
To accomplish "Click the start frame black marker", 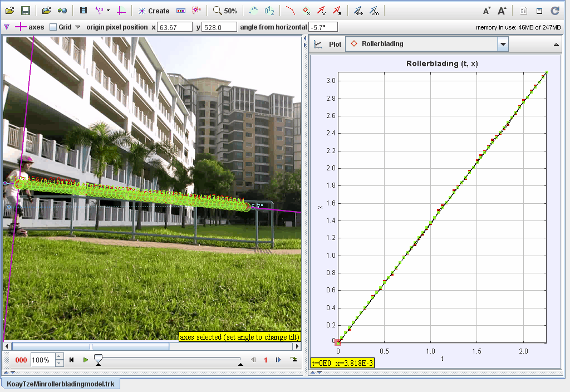I will click(98, 364).
